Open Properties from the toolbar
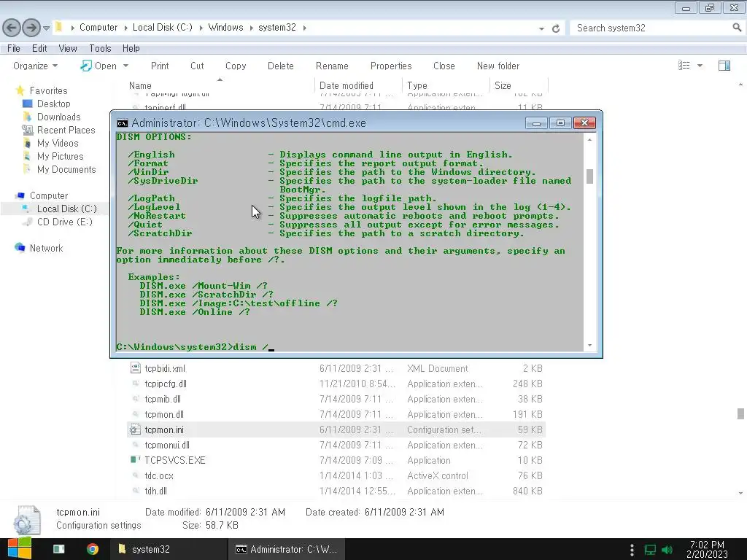Image resolution: width=747 pixels, height=560 pixels. pyautogui.click(x=391, y=66)
